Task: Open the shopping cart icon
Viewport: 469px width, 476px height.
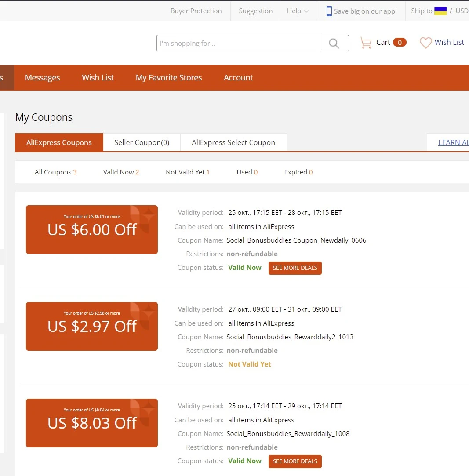Action: [366, 43]
